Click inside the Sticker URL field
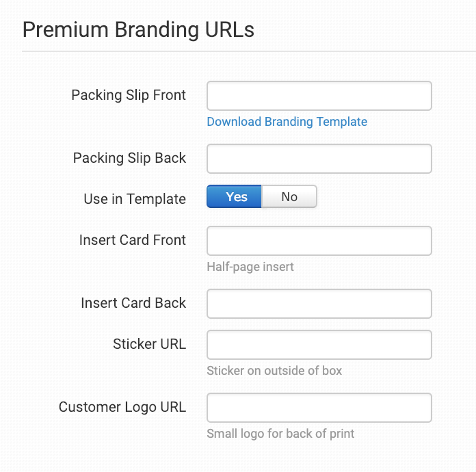Viewport: 476px width, 472px height. 319,345
